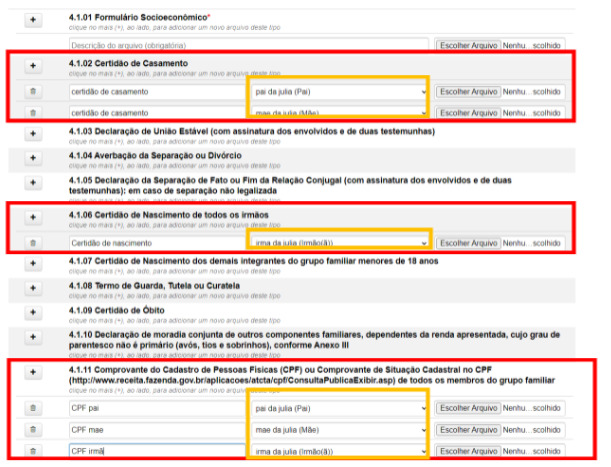Screen dimensions: 611x467
Task: Open dropdown for 'Certidão de nascimento' row
Action: [338, 242]
